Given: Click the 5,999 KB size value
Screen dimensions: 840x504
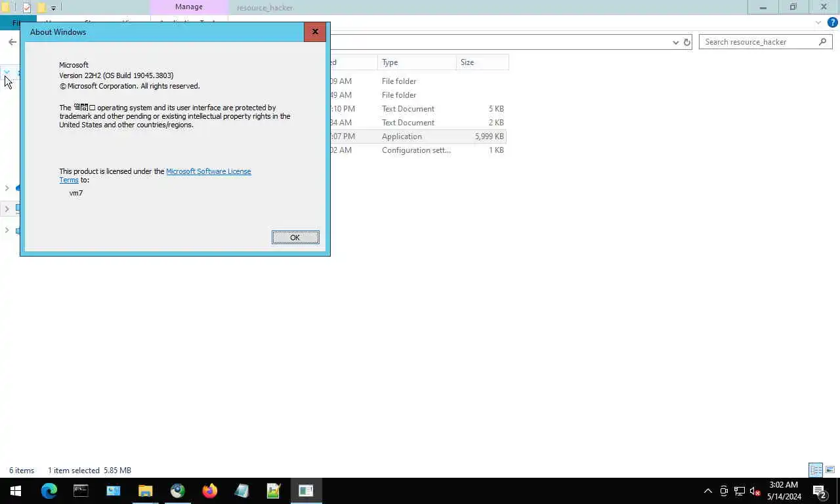Looking at the screenshot, I should click(490, 136).
